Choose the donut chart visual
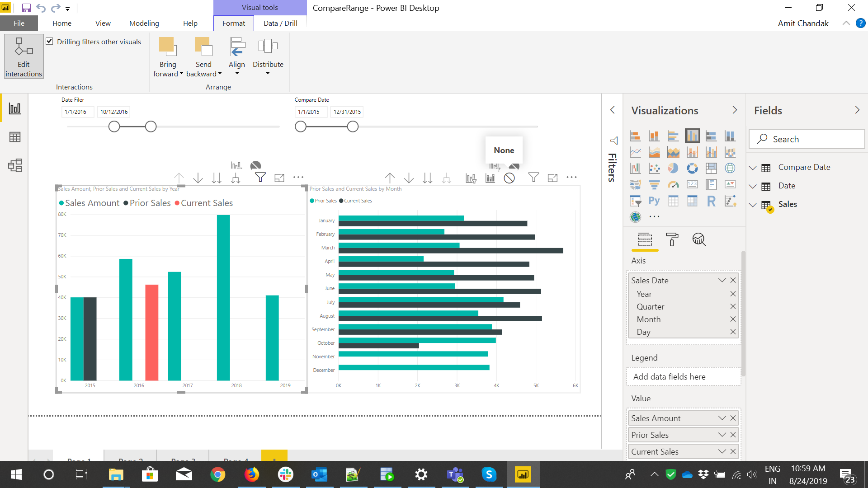This screenshot has height=488, width=868. [x=692, y=168]
